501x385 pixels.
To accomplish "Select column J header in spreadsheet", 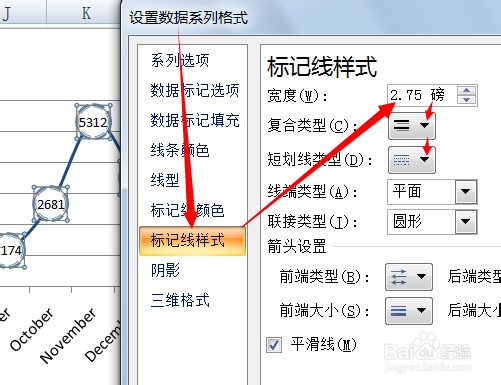I will [23, 13].
